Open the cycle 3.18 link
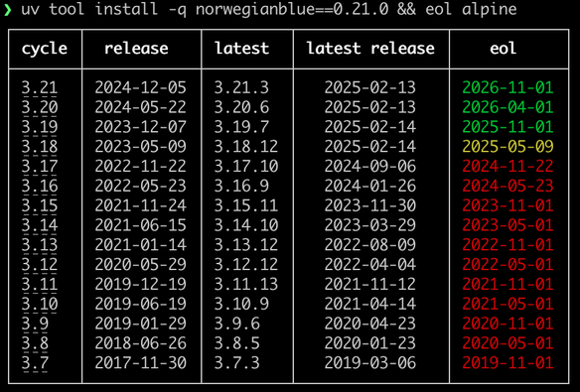The image size is (580, 392). pos(40,147)
